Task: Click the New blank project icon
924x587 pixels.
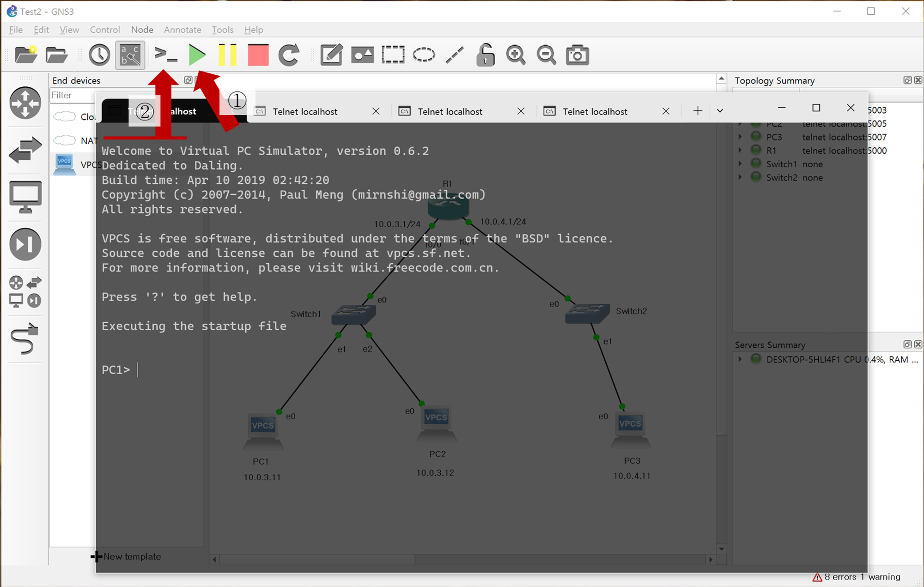Action: coord(25,55)
